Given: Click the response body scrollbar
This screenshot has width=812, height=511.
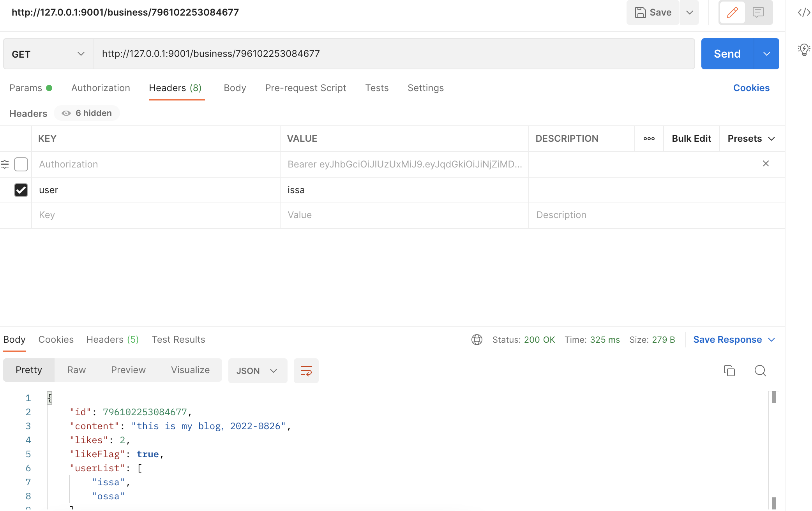Looking at the screenshot, I should click(774, 450).
